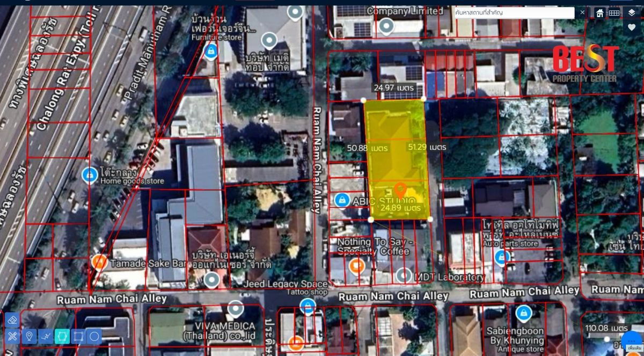Screen dimensions: 644x356
Task: Choose the polyline drawing tool
Action: pos(46,337)
